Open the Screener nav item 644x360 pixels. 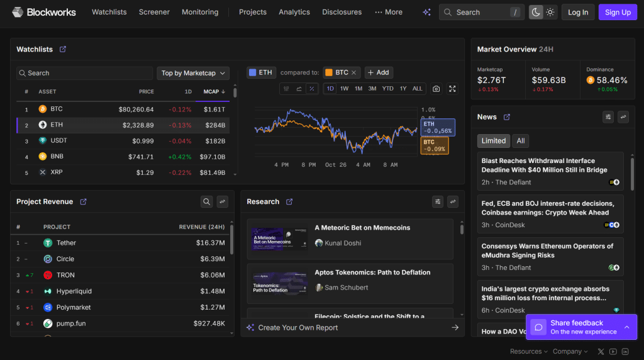(x=154, y=13)
